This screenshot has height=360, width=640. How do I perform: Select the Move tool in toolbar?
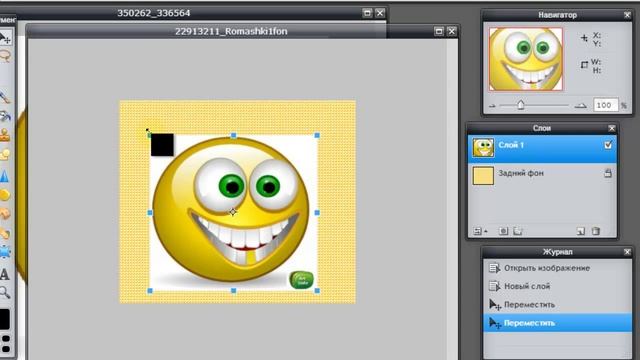point(5,38)
